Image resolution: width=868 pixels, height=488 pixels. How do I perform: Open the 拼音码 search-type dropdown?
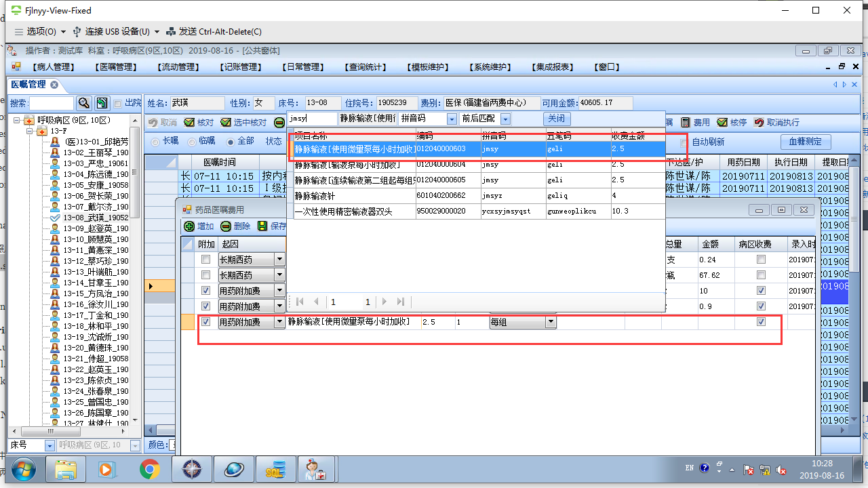point(452,119)
